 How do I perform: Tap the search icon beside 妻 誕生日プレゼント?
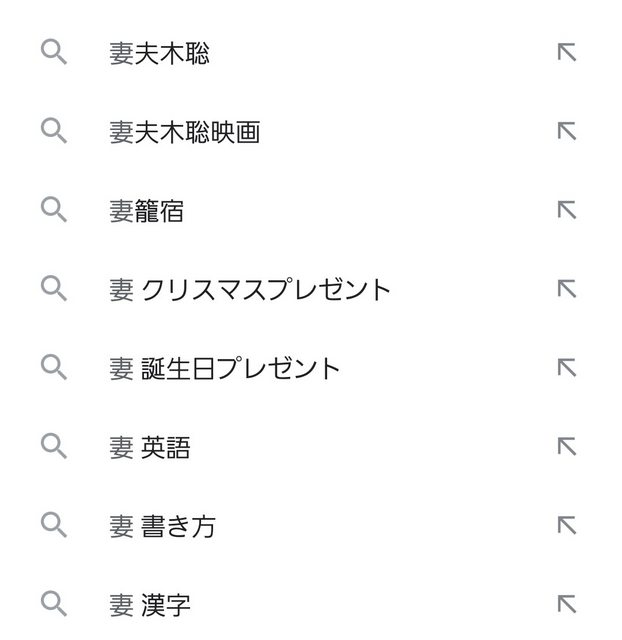click(54, 367)
